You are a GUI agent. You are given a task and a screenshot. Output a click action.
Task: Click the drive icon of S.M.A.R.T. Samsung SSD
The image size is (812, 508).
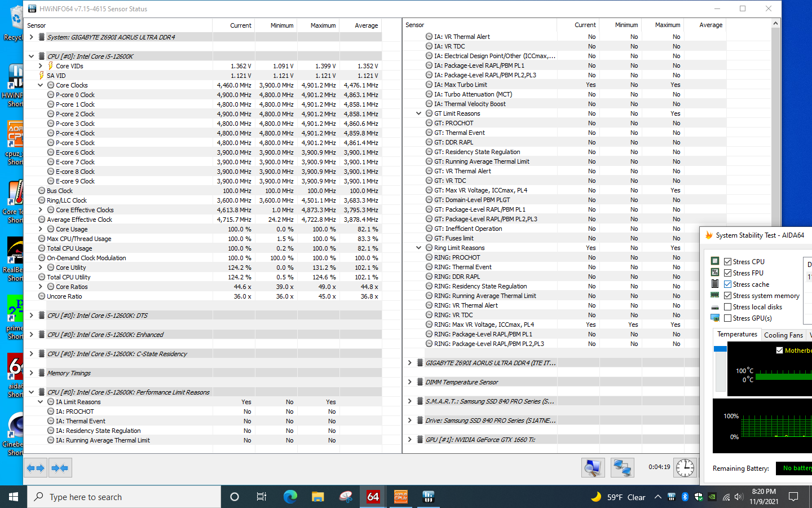(420, 401)
